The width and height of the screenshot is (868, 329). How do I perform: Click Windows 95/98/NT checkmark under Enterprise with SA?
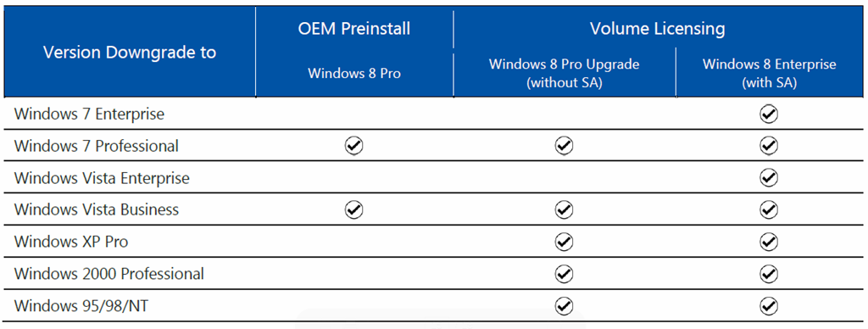pyautogui.click(x=769, y=306)
